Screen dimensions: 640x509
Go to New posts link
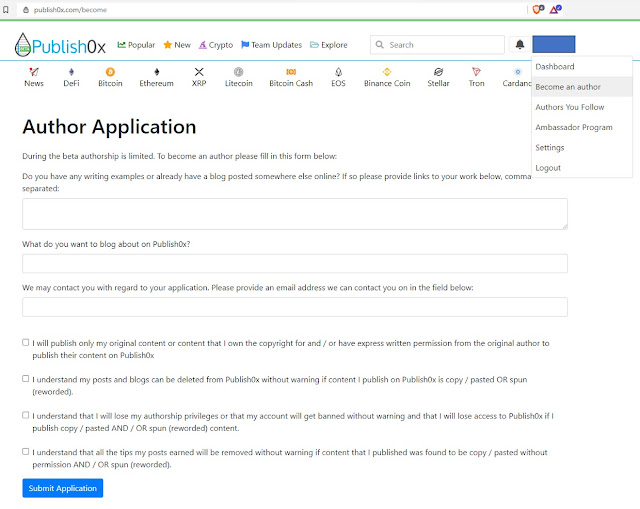pyautogui.click(x=177, y=45)
